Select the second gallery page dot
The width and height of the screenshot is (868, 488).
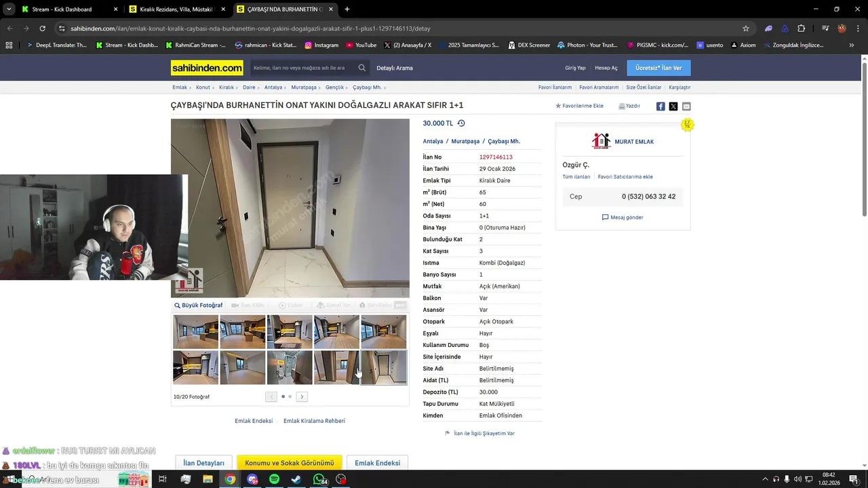coord(290,396)
